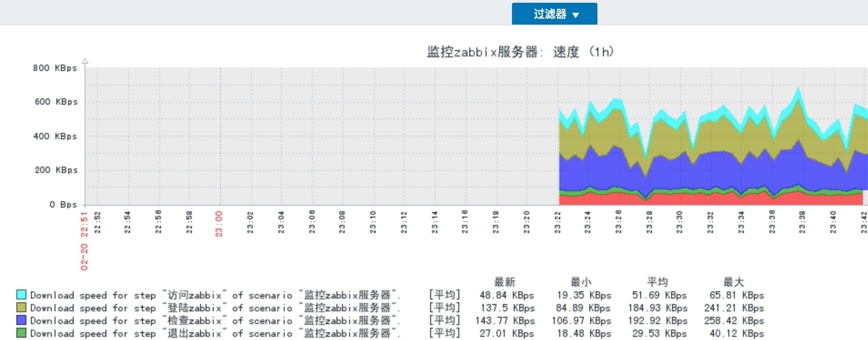Click the 23:10 time axis label
Image resolution: width=868 pixels, height=340 pixels.
pos(373,222)
